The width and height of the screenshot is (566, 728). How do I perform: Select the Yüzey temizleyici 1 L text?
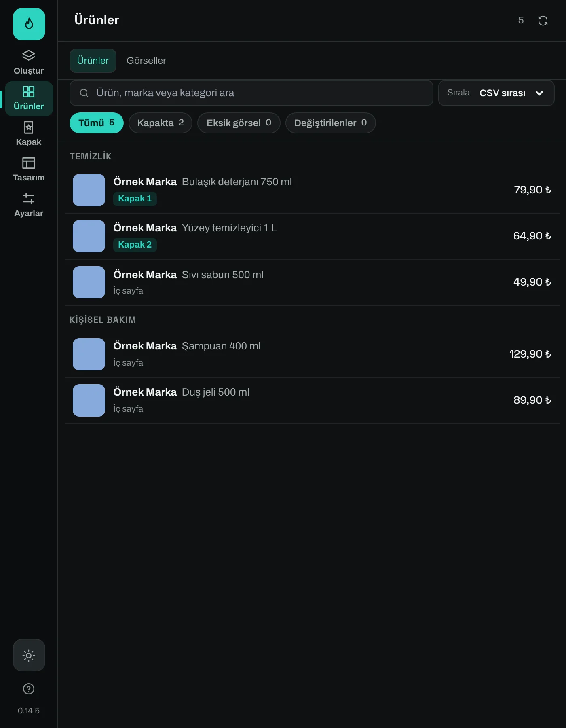[229, 228]
